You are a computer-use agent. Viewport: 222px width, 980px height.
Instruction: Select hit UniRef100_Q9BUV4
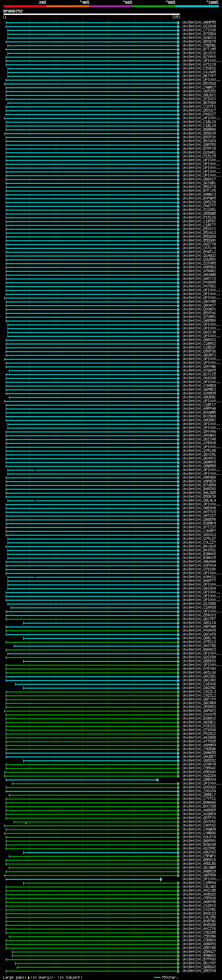(x=199, y=779)
